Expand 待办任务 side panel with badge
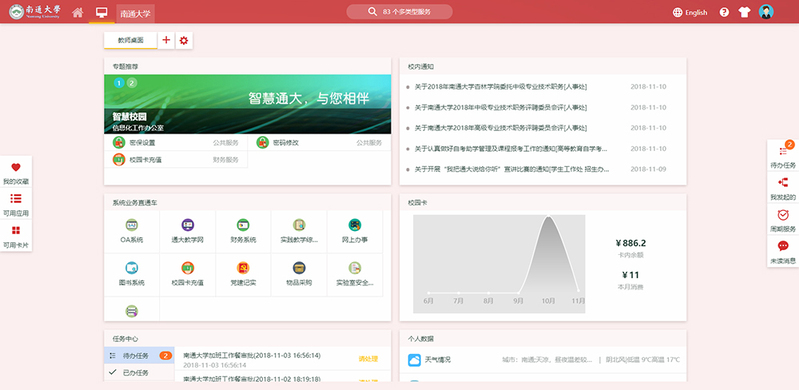 point(783,156)
